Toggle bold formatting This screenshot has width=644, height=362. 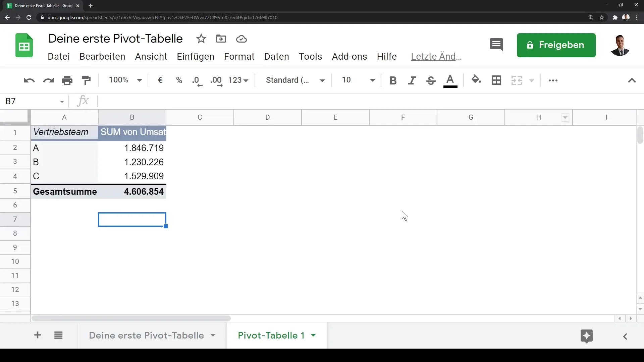393,80
